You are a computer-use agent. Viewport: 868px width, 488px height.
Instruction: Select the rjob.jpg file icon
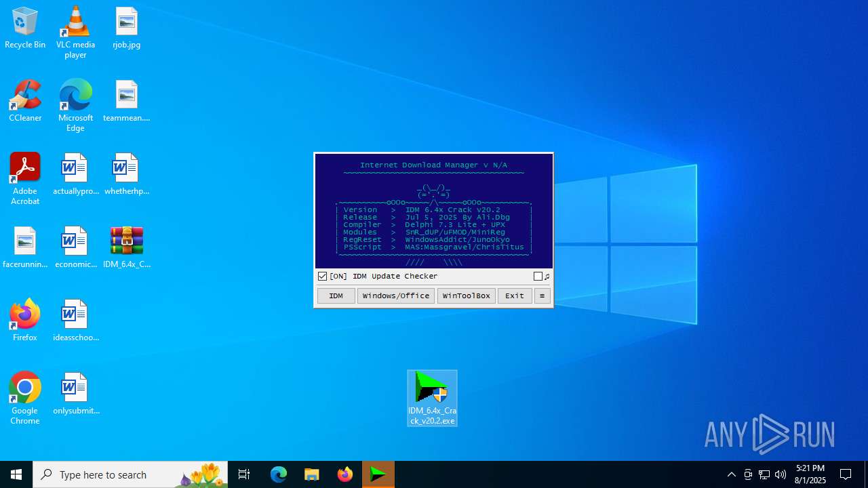pyautogui.click(x=127, y=28)
